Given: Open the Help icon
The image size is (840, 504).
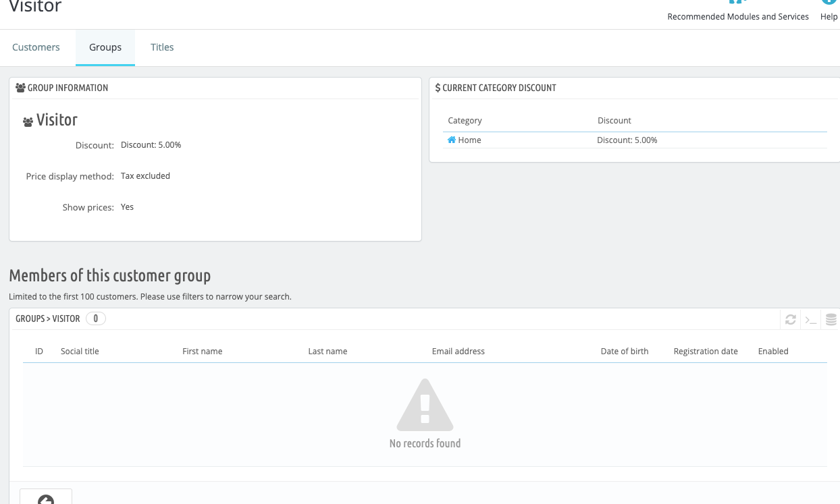Looking at the screenshot, I should click(829, 3).
